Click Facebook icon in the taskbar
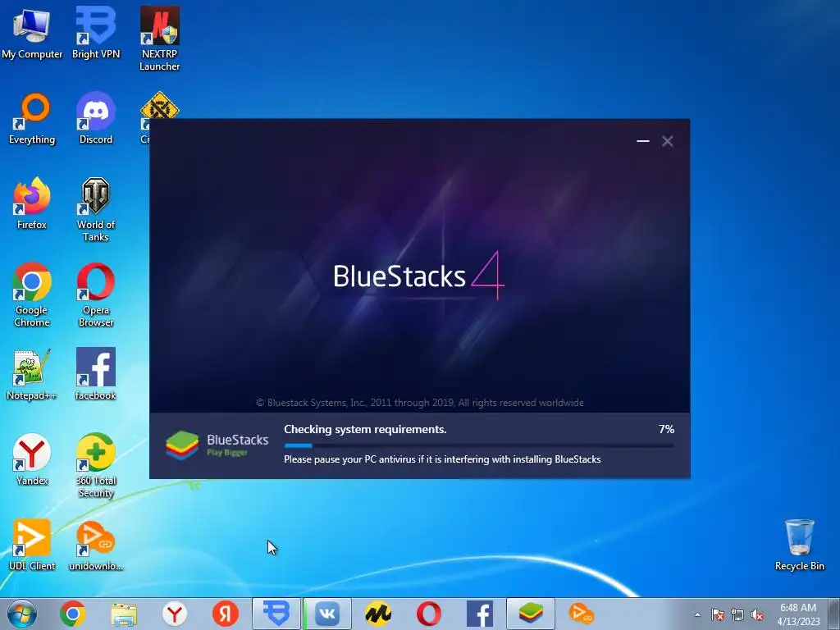Viewport: 840px width, 630px height. (x=479, y=614)
